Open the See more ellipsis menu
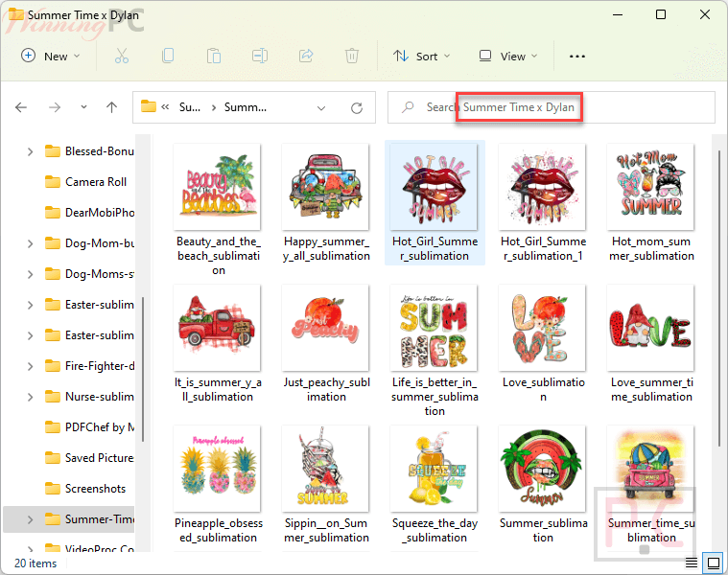This screenshot has width=728, height=575. coord(576,56)
